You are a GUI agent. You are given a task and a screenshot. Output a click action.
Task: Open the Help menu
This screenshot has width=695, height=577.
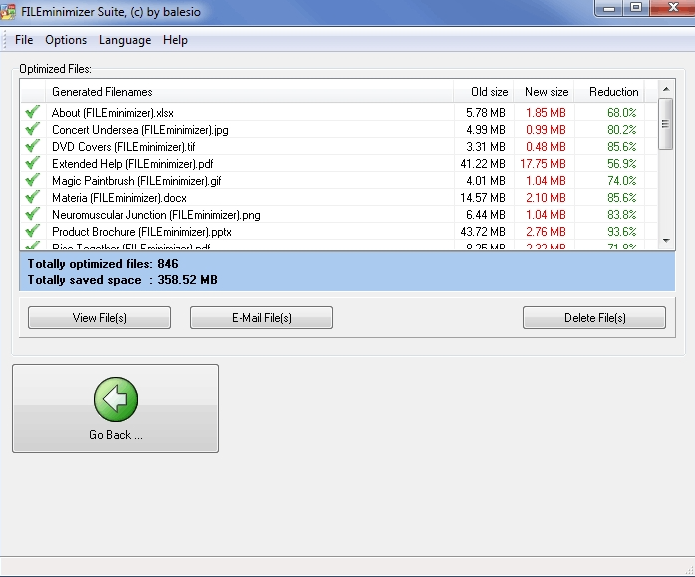tap(175, 40)
